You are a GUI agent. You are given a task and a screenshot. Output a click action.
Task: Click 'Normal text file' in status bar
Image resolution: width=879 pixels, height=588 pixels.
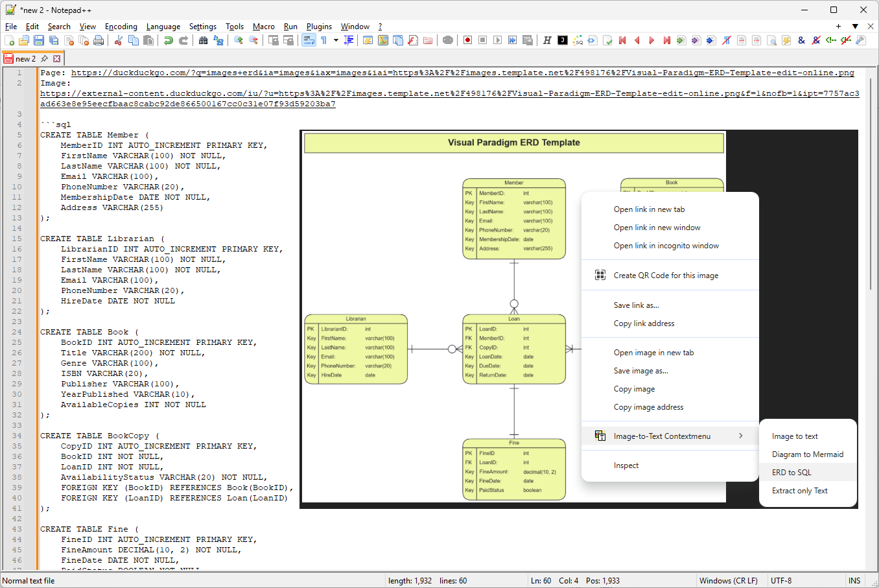click(29, 581)
